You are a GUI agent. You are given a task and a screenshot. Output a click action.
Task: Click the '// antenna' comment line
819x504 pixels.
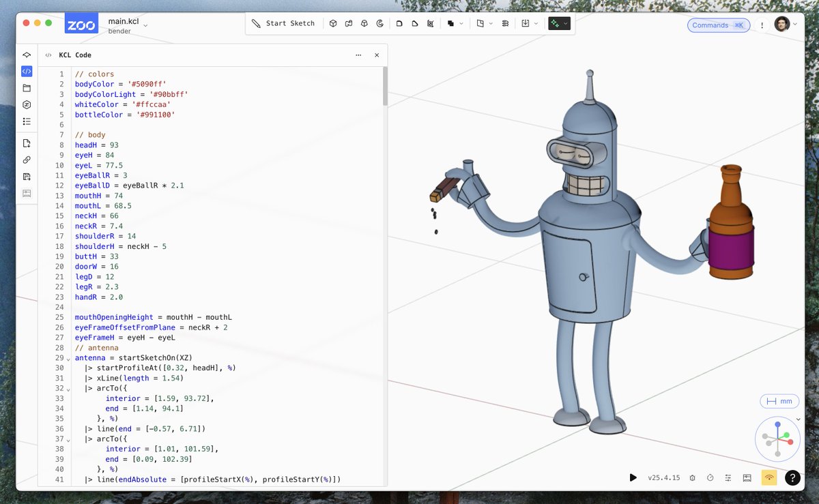pos(97,348)
